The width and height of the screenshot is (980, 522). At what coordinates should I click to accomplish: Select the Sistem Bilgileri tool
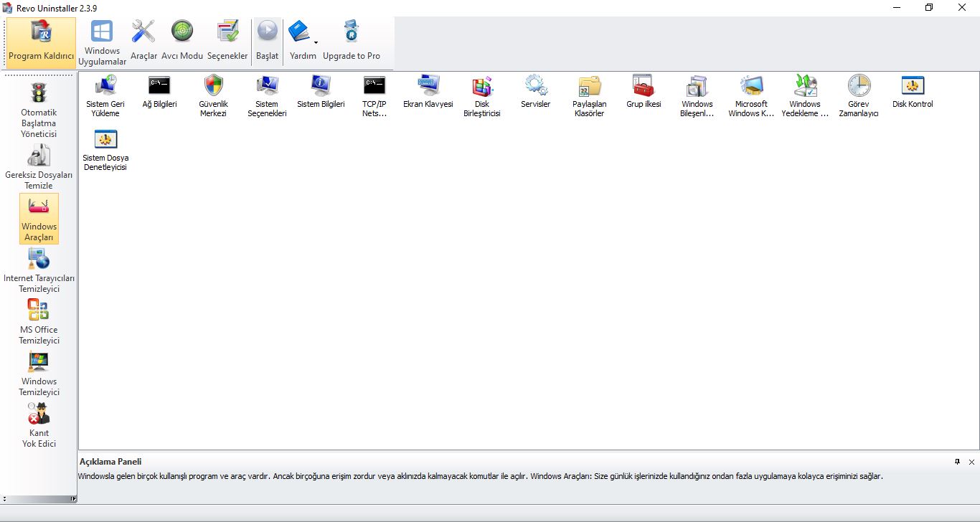click(x=321, y=92)
